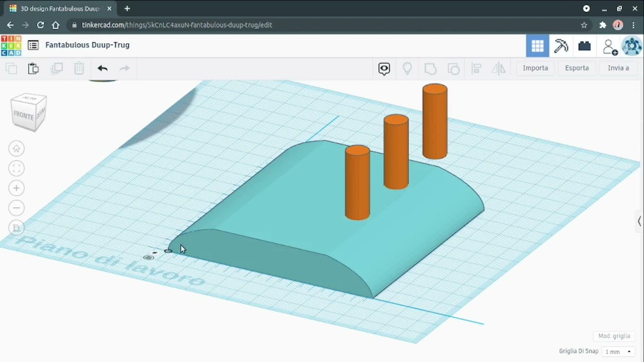Toggle the view notes eye icon
The width and height of the screenshot is (644, 362).
[x=384, y=68]
